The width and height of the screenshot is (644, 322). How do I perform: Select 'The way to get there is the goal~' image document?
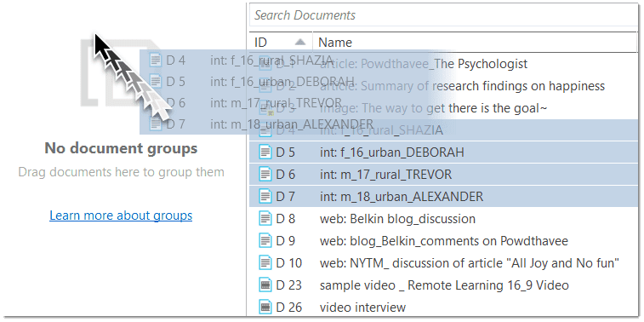(433, 108)
